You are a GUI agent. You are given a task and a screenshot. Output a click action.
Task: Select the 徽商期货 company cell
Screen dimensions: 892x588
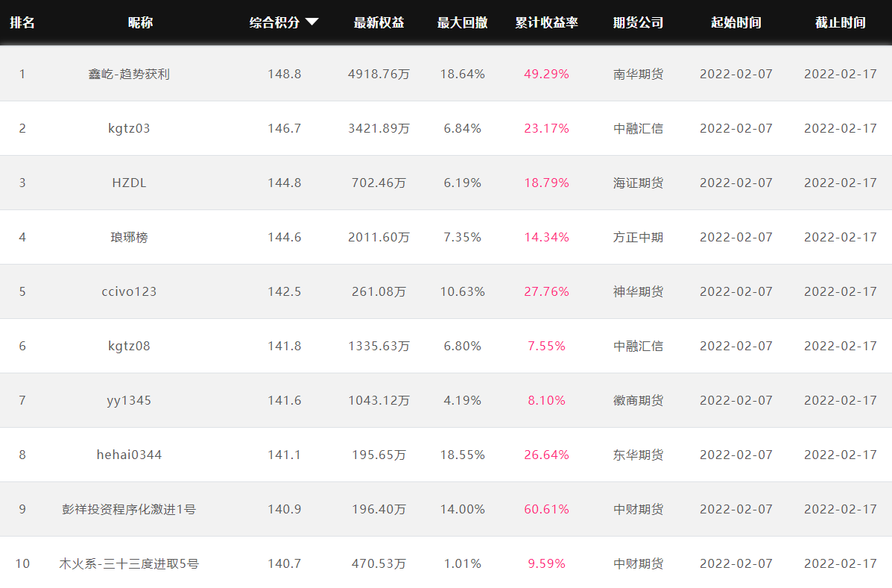pos(639,400)
